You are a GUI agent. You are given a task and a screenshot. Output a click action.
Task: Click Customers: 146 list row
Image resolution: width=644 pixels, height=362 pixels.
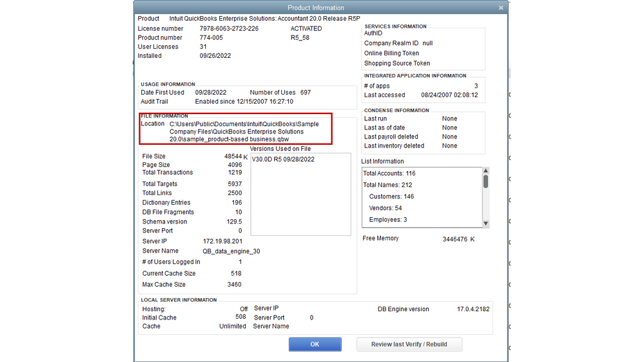pos(391,196)
